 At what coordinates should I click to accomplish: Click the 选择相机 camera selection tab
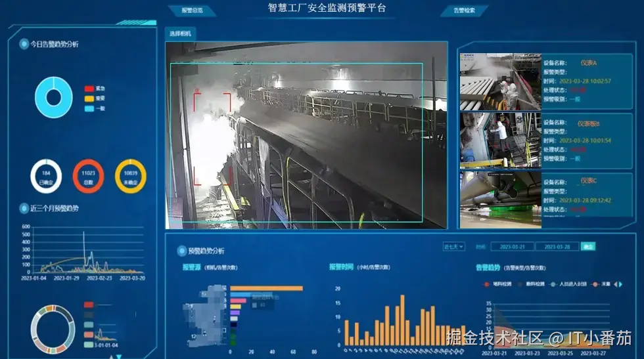180,33
